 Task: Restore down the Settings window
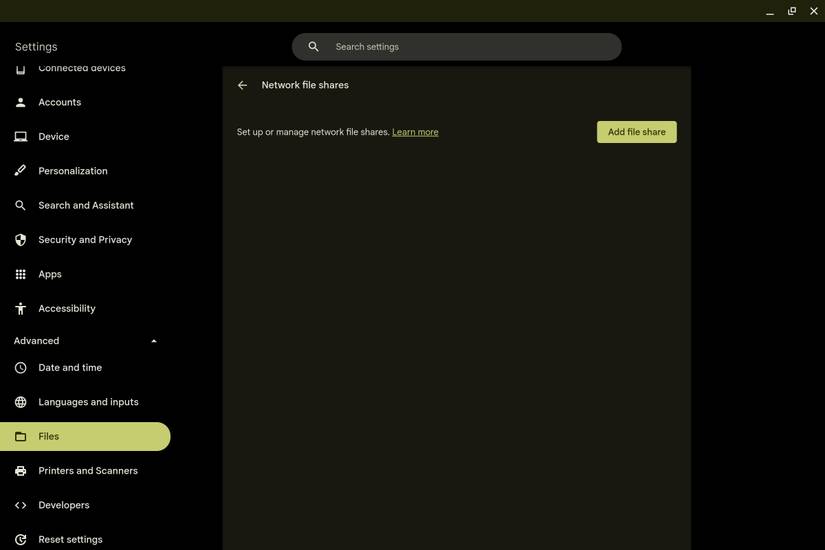[792, 11]
